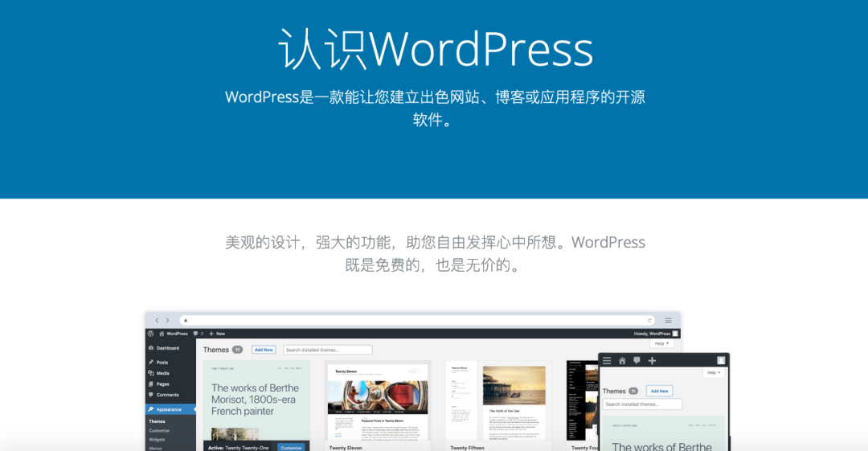Select the Twenty Fifteen theme thumbnail
Screen dimensions: 868x451
click(498, 402)
